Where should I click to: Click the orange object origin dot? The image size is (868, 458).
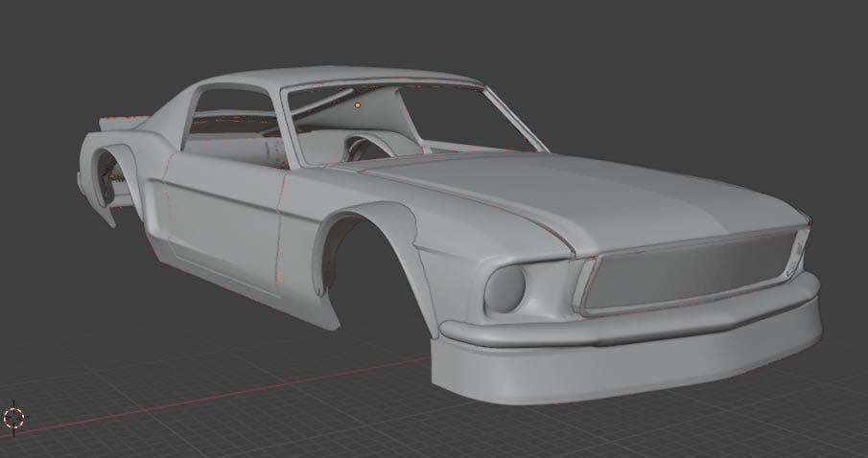click(358, 103)
